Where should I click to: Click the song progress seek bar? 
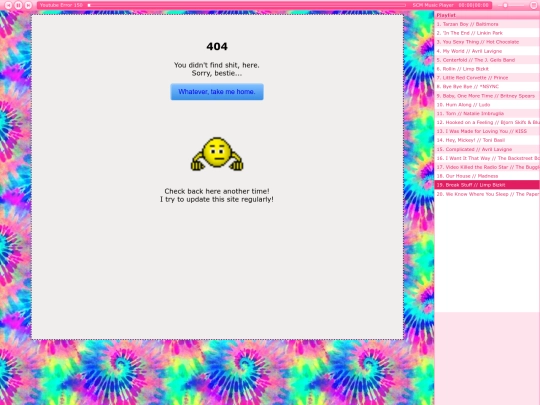[247, 5]
